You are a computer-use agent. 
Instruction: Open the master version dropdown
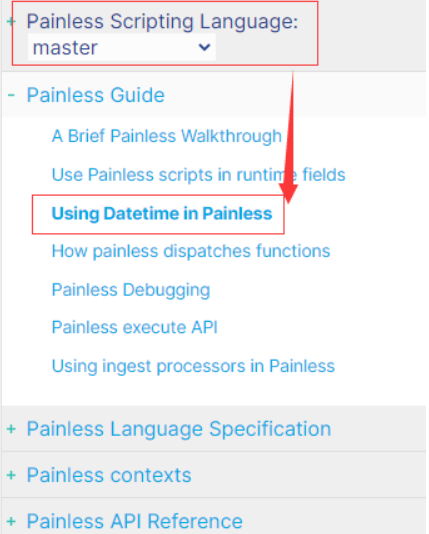pos(122,47)
